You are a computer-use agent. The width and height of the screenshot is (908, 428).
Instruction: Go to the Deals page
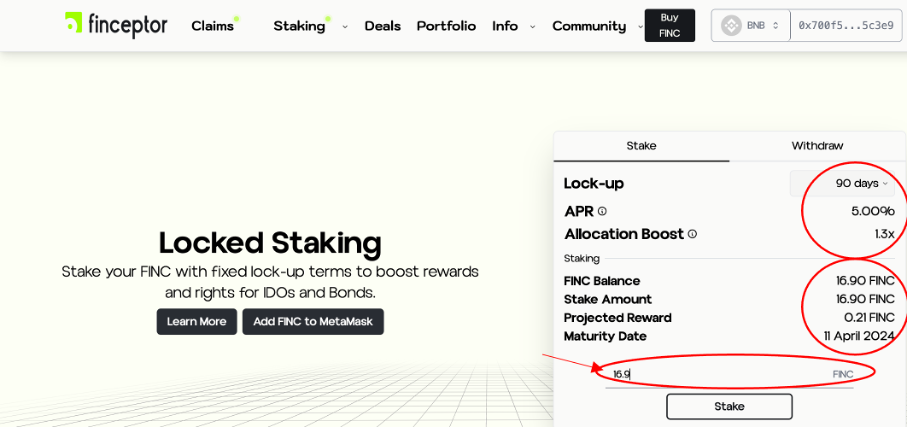382,26
